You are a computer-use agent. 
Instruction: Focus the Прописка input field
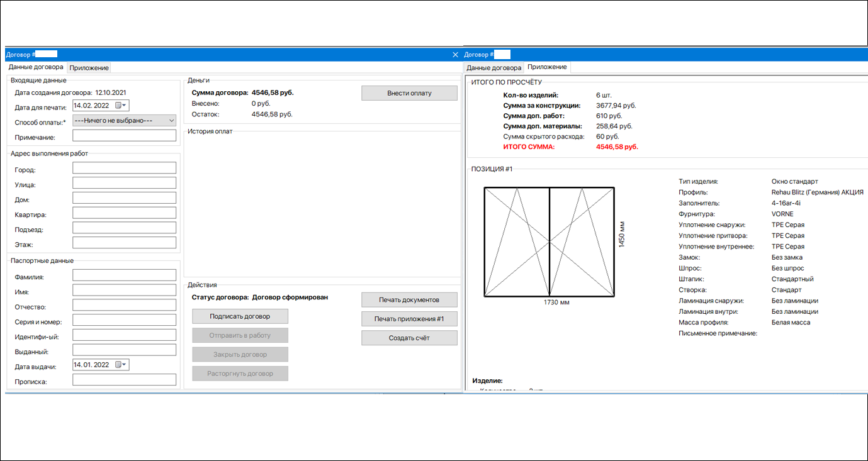click(125, 380)
